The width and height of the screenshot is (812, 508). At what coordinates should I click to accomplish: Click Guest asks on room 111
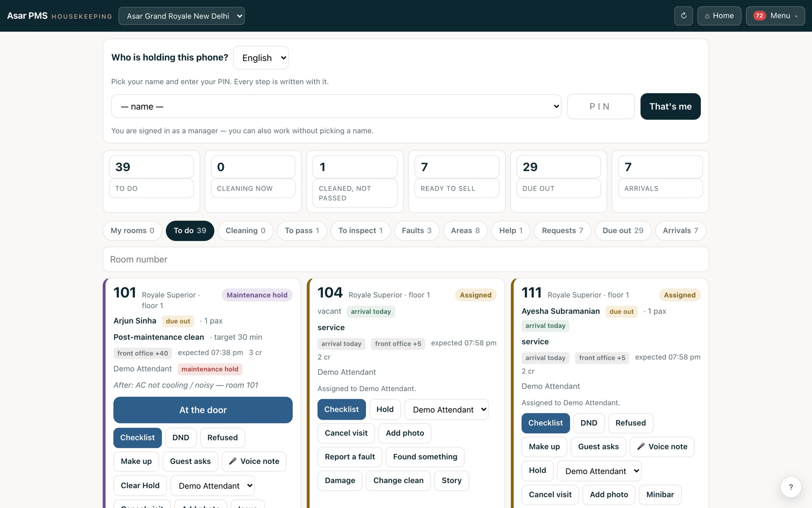(x=598, y=447)
